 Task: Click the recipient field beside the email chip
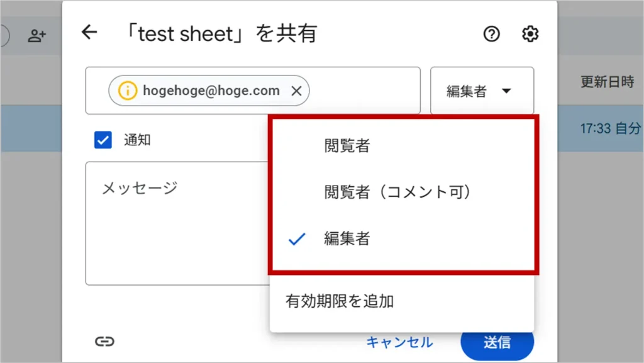click(365, 91)
